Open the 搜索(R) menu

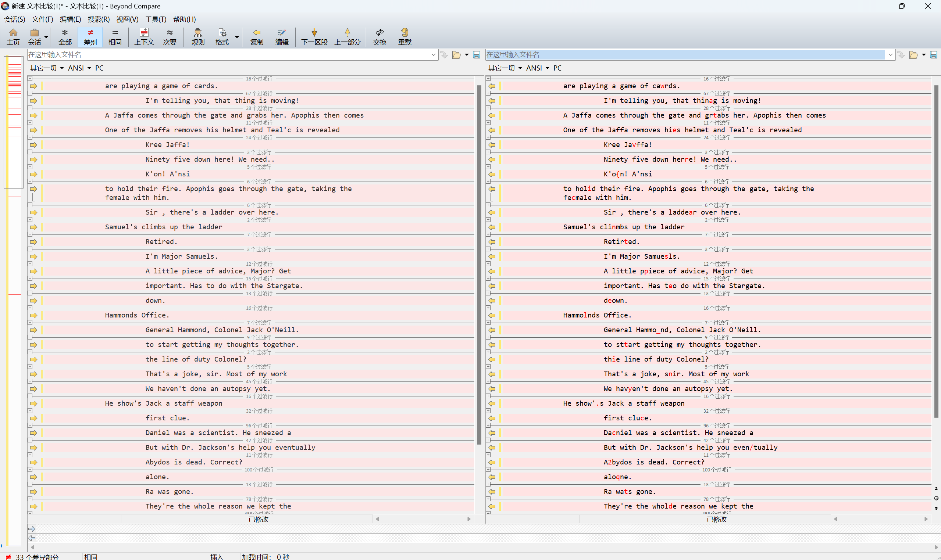99,19
